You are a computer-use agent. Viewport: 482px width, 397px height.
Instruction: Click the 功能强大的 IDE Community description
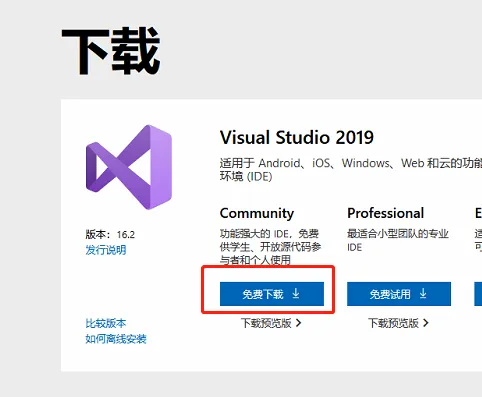tap(270, 247)
